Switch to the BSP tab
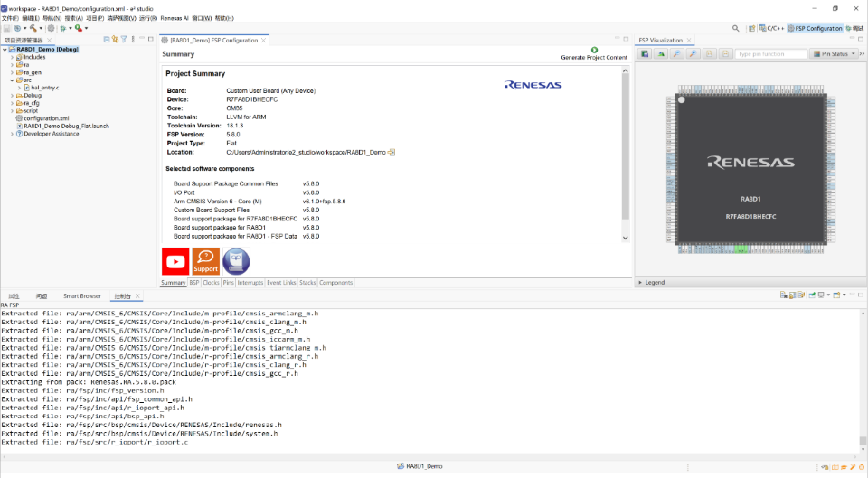Viewport: 868px width, 478px height. [194, 283]
